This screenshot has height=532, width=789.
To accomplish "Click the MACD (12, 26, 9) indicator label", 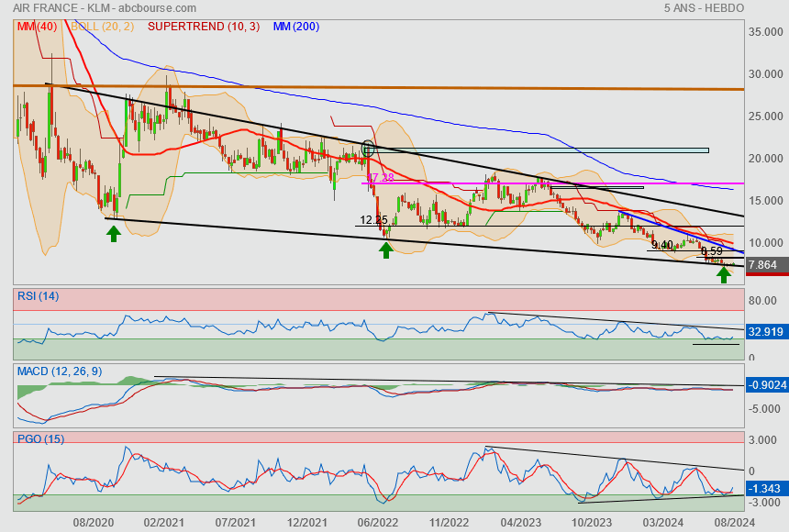I will click(x=60, y=371).
